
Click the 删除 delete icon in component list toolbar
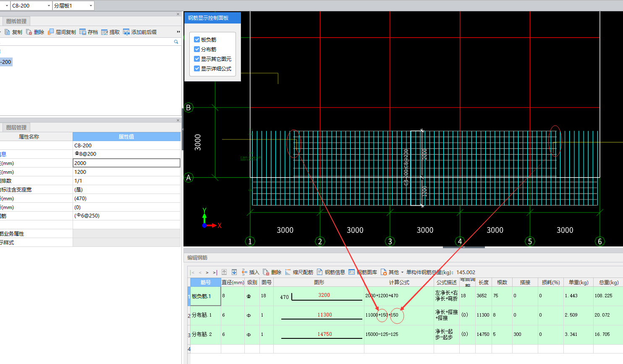(x=29, y=32)
